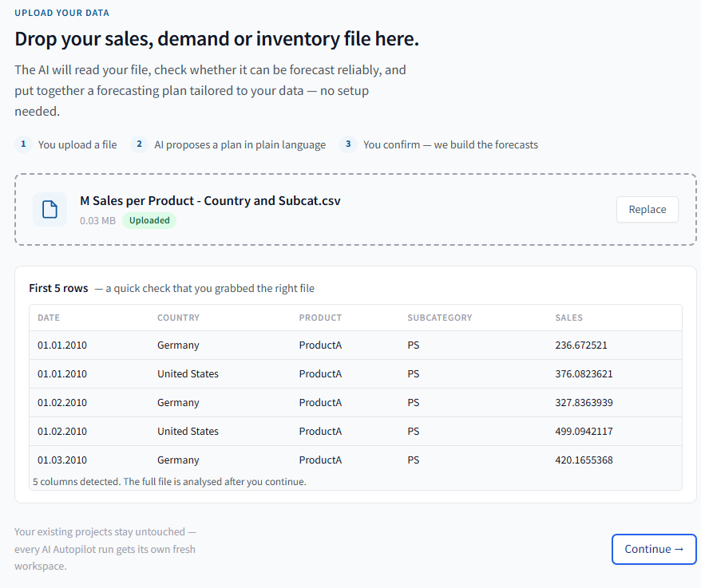Select the sales value 236.672521
Viewport: 701px width, 588px height.
pyautogui.click(x=581, y=345)
